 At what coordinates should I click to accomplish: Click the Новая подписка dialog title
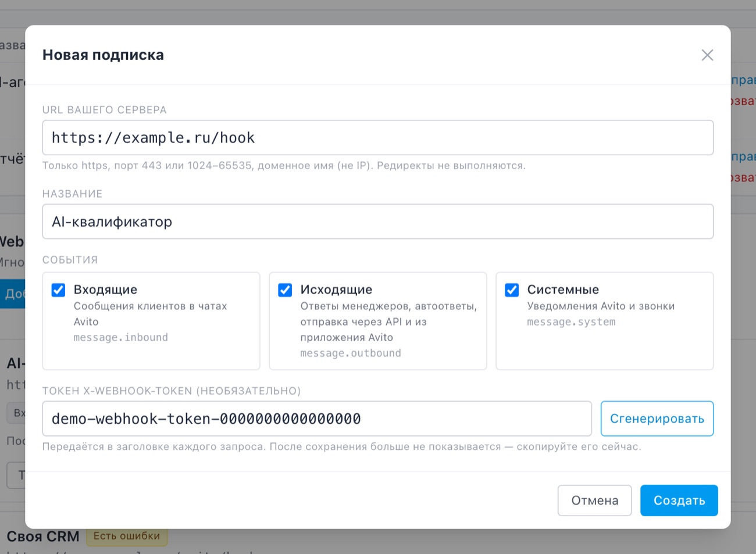104,55
